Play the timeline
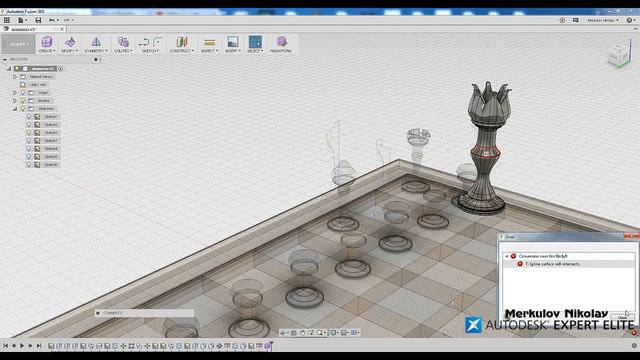The height and width of the screenshot is (360, 640). (x=22, y=346)
